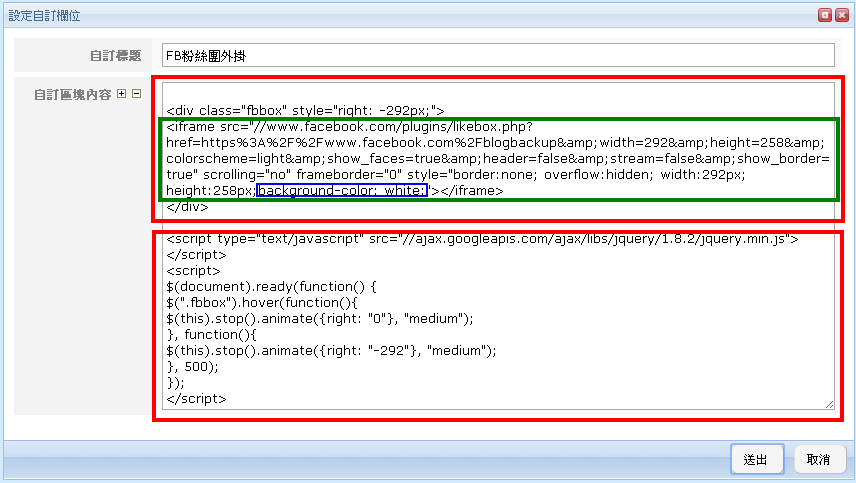This screenshot has height=483, width=856.
Task: Focus the 自訂標題 title input field
Action: tap(498, 56)
